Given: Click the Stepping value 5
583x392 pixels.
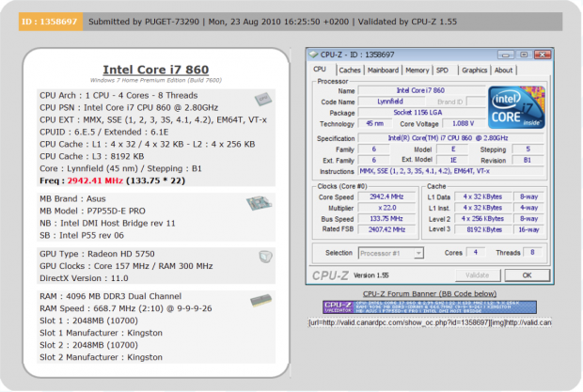Looking at the screenshot, I should point(528,149).
